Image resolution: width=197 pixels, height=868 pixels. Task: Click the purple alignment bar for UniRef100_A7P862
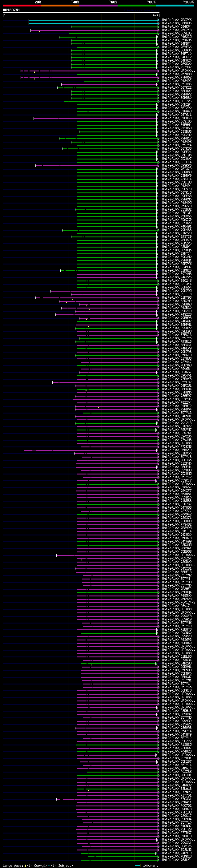(90, 78)
